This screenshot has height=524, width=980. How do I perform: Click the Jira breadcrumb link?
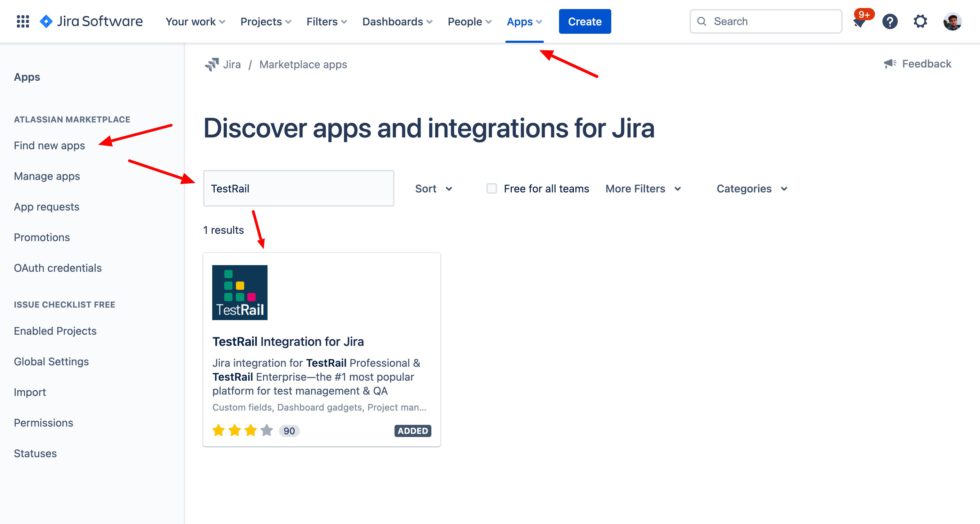point(232,64)
